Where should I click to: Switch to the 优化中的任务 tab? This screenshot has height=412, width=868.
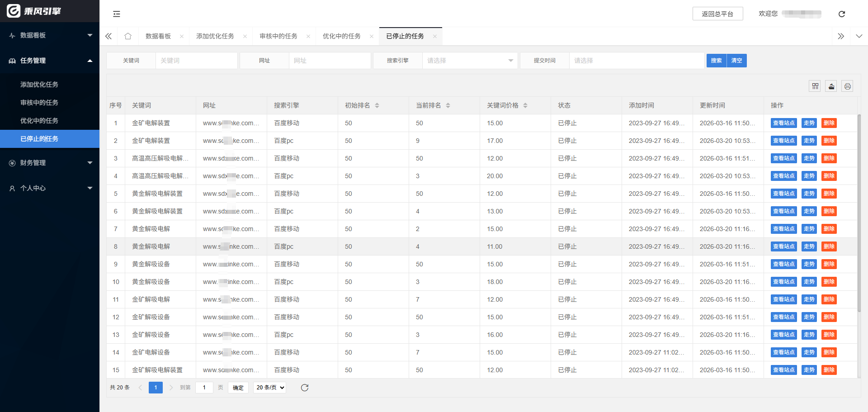pyautogui.click(x=341, y=36)
